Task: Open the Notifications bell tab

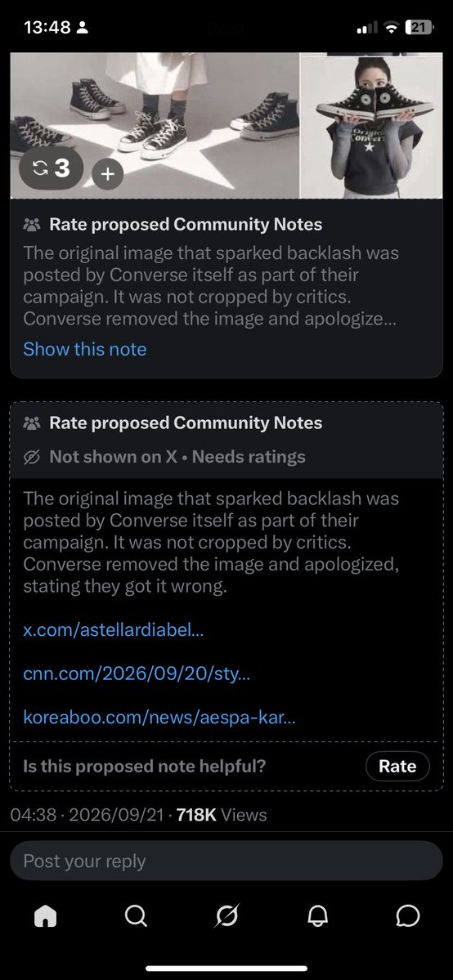Action: click(x=317, y=916)
